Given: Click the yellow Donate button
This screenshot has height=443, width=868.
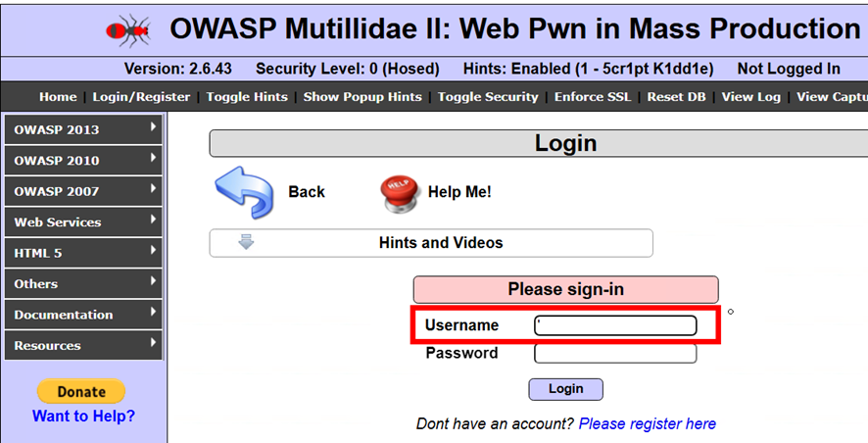Looking at the screenshot, I should point(81,391).
